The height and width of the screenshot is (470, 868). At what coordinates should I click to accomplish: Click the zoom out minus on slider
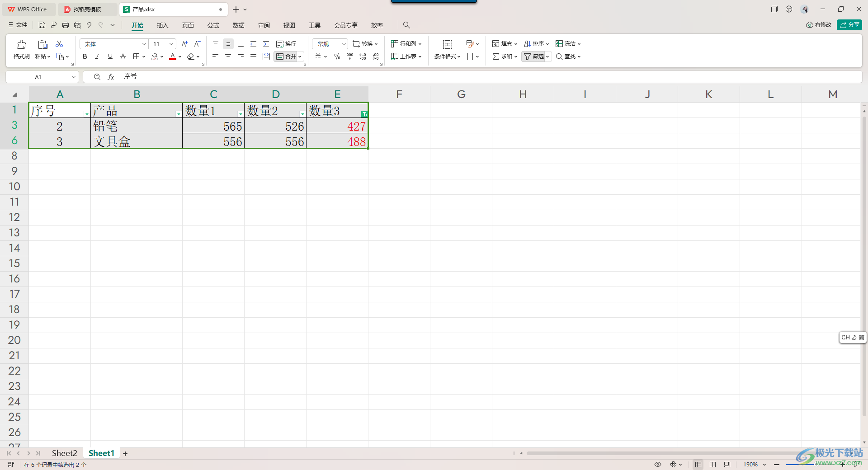(x=777, y=465)
